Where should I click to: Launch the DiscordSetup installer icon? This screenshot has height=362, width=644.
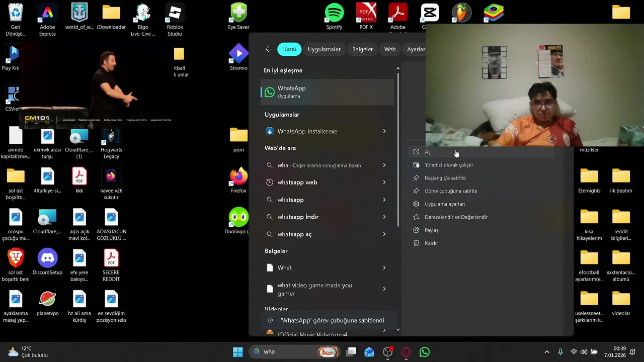pyautogui.click(x=47, y=262)
